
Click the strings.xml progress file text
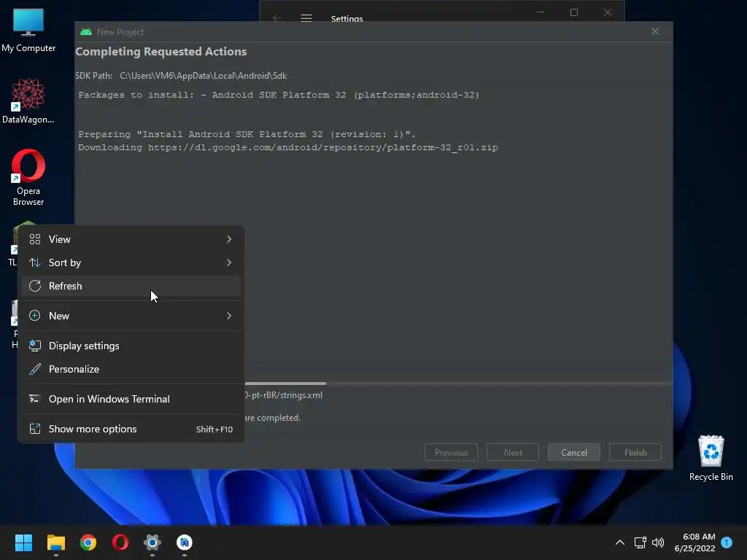pos(284,395)
